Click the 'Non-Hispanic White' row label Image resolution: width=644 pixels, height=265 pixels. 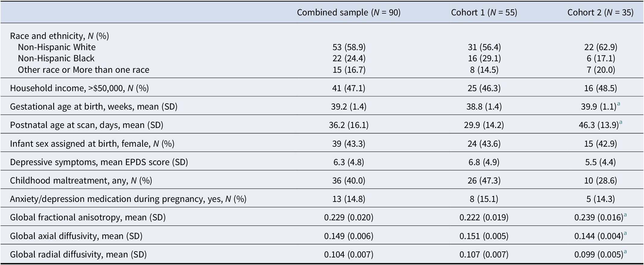pyautogui.click(x=57, y=47)
